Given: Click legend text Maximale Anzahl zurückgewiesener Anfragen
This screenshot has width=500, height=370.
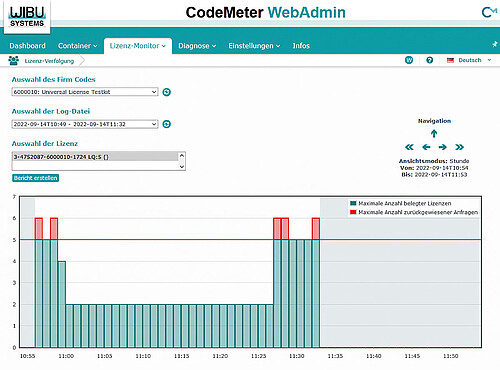Looking at the screenshot, I should point(418,212).
